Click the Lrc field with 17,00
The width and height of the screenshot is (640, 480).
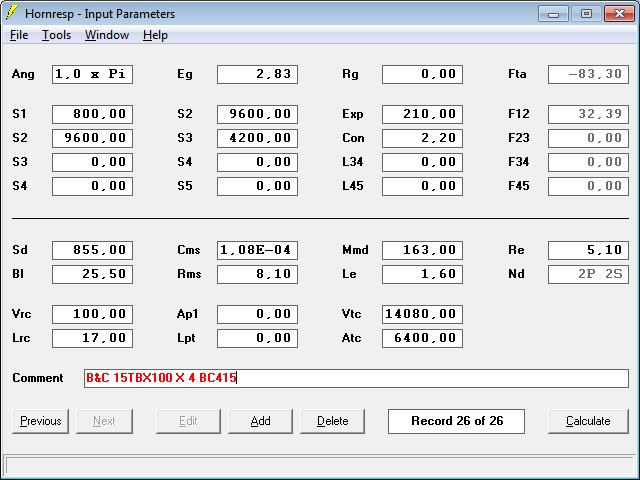point(92,338)
